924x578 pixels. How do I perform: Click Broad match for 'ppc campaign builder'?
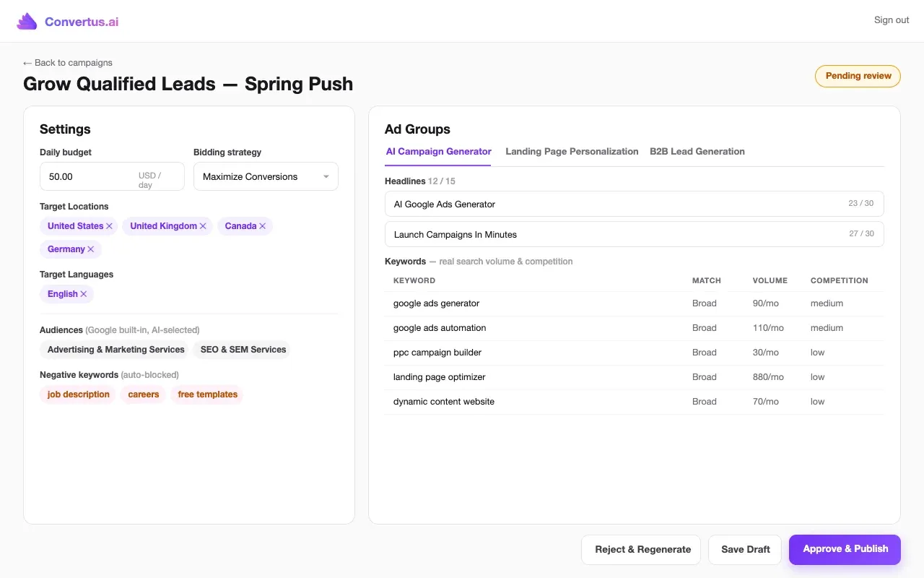705,353
